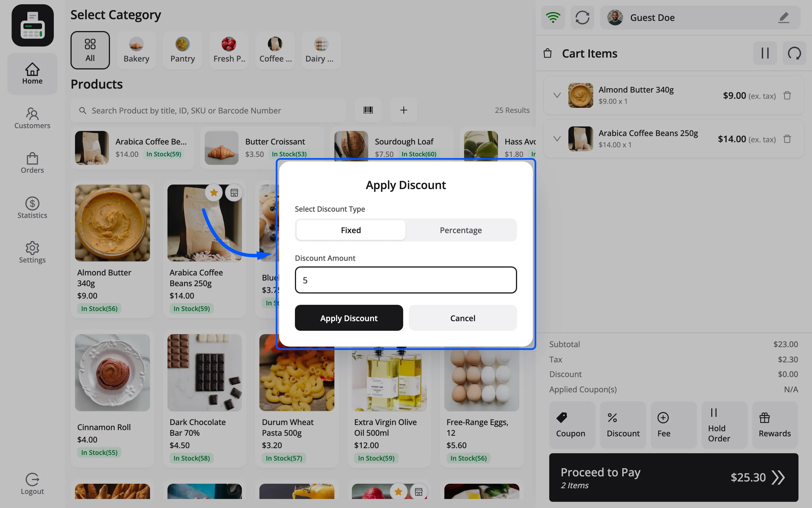812x508 pixels.
Task: Click the Proceed to Pay button
Action: 674,478
